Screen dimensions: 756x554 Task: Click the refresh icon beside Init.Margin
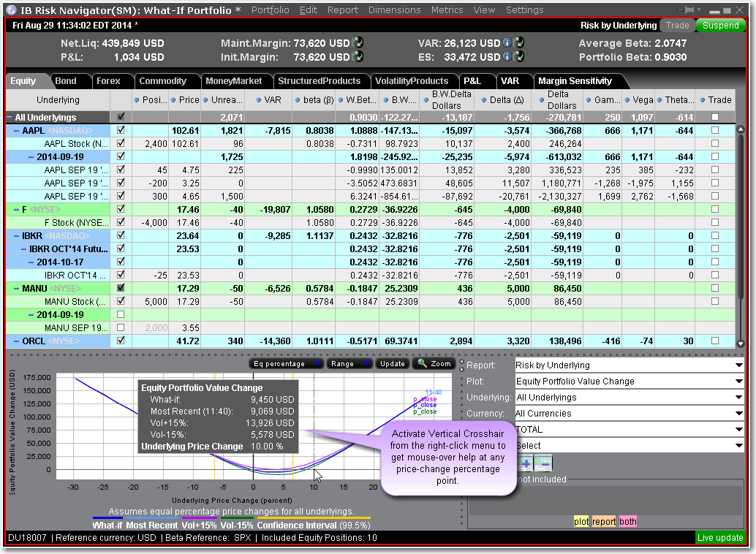[358, 56]
